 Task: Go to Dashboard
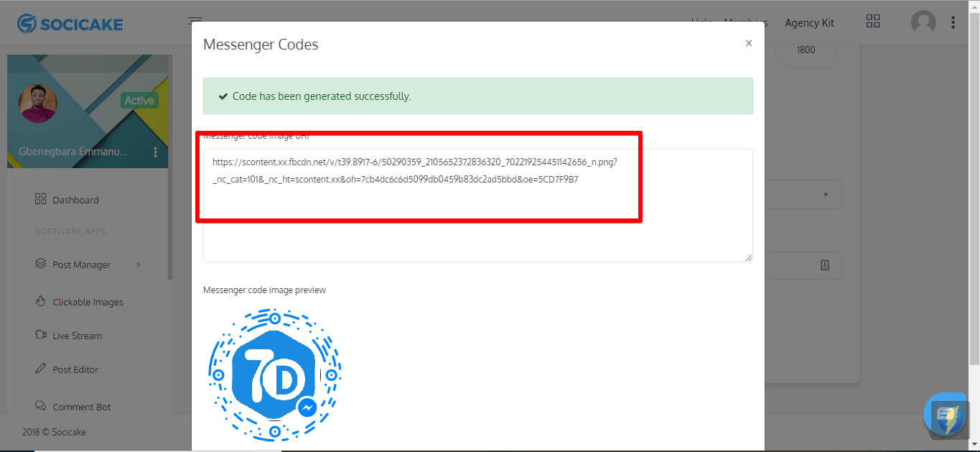(75, 200)
